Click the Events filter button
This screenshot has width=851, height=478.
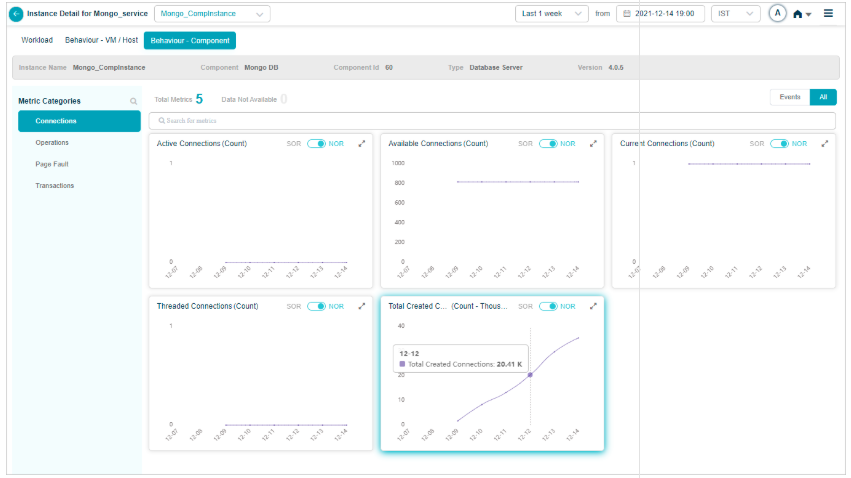click(x=789, y=97)
